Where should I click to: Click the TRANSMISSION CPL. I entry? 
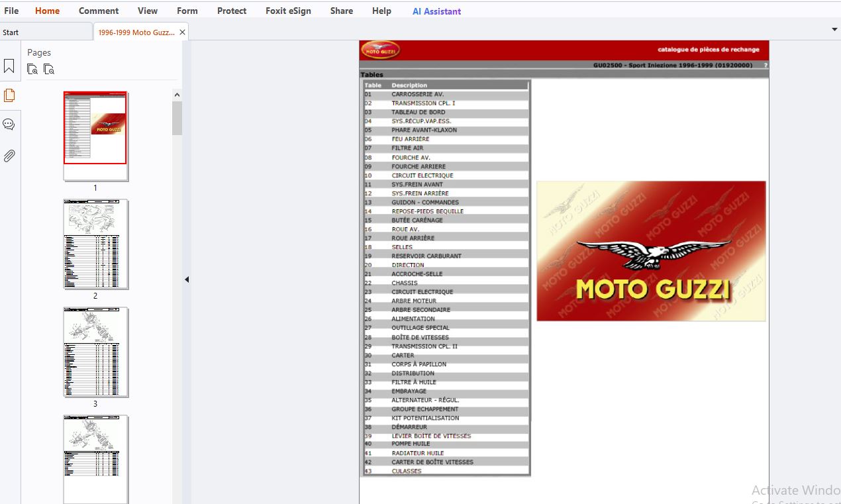(423, 103)
